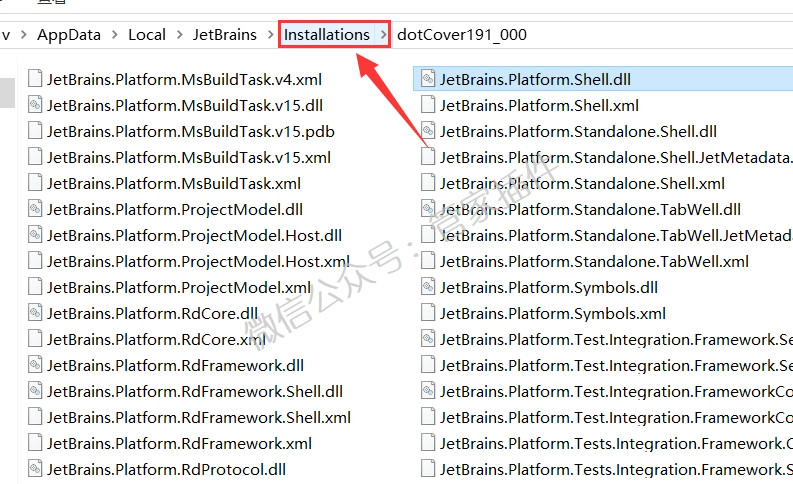The image size is (793, 484).
Task: Expand the chevron after Installations in the address bar
Action: 383,34
